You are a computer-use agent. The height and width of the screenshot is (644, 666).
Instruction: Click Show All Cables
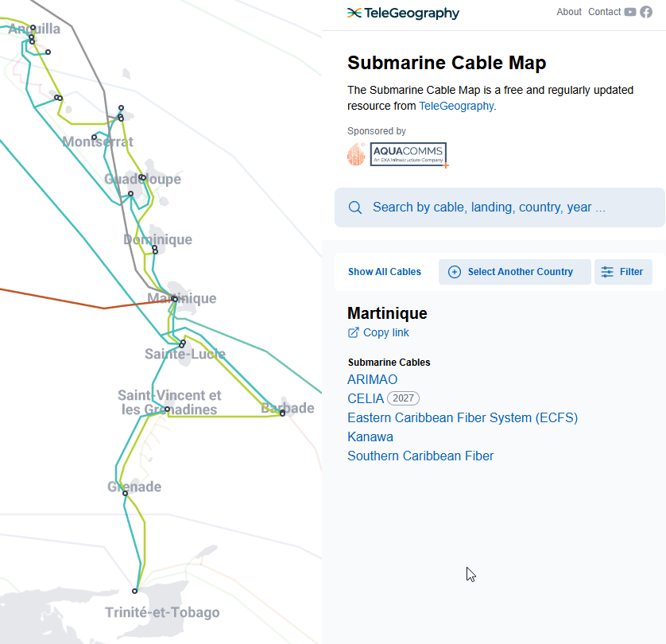tap(385, 272)
